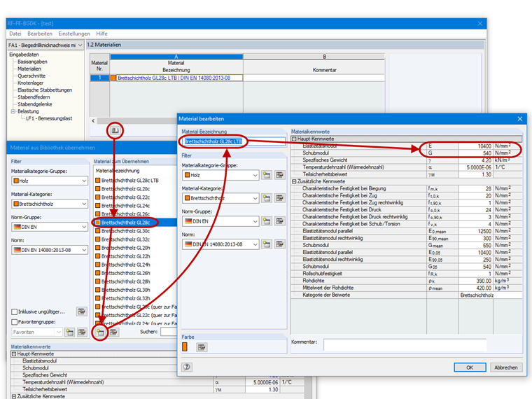Screen dimensions: 532x399
Task: Select Knotenlager in the navigator tree
Action: coord(31,83)
